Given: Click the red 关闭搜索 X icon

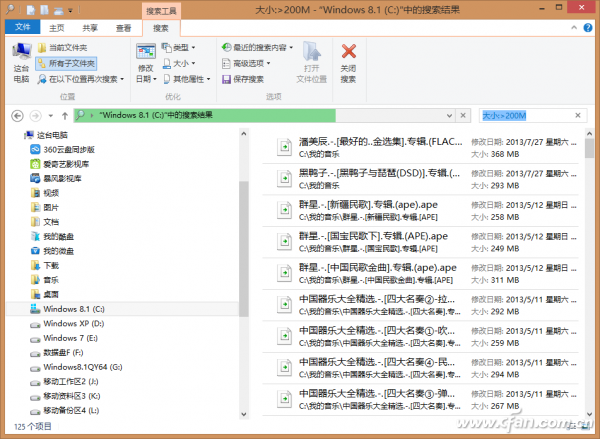Looking at the screenshot, I should pos(349,51).
